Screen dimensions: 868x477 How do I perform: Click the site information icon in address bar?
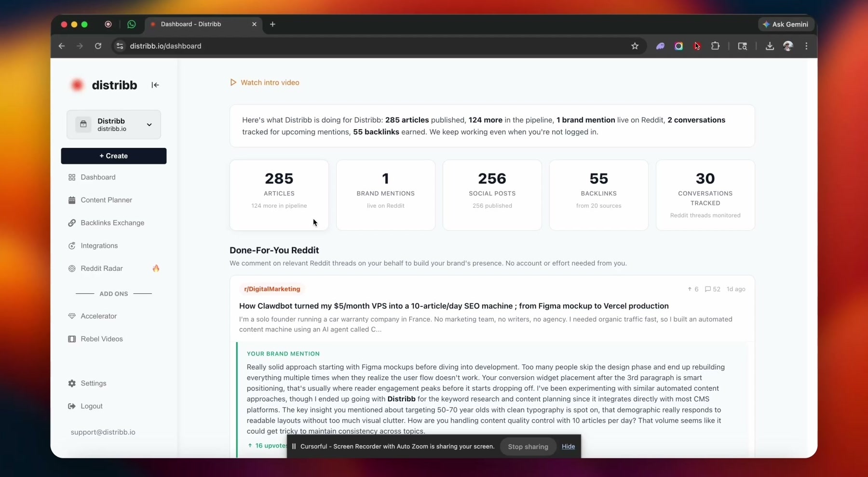(120, 46)
